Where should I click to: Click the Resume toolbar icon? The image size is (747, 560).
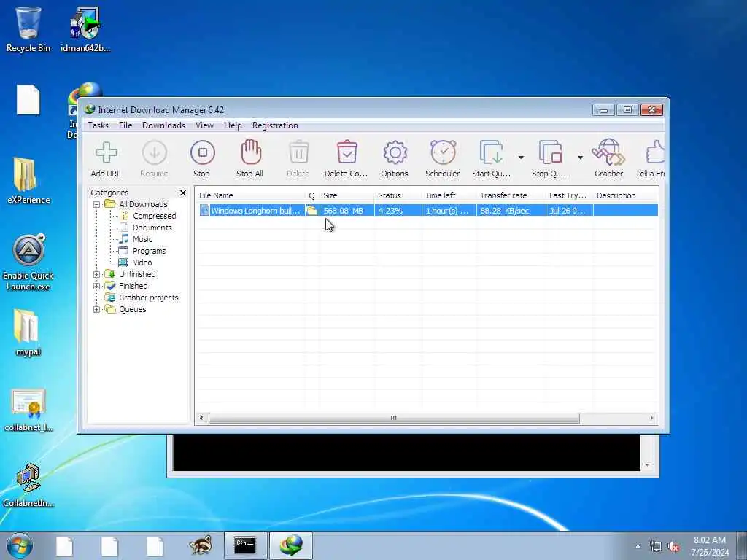155,153
